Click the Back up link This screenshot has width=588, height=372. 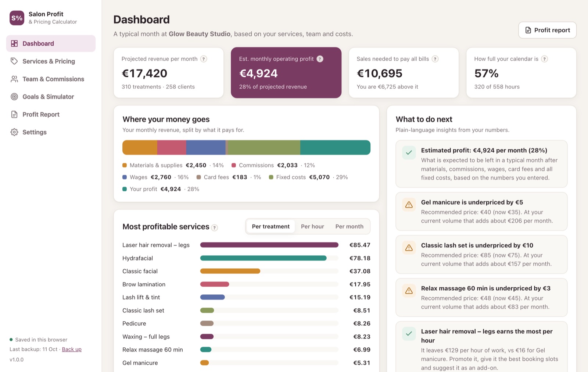coord(72,349)
